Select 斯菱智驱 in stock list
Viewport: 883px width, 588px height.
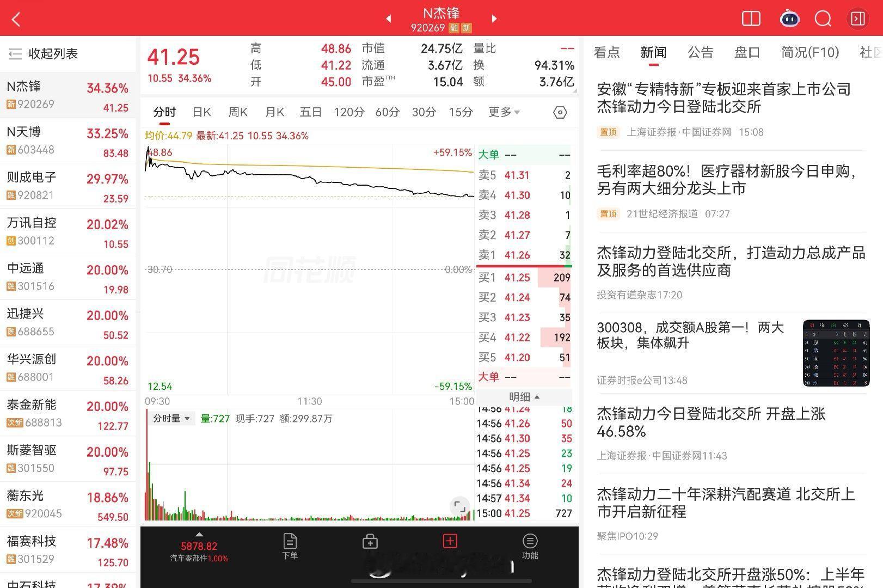68,459
